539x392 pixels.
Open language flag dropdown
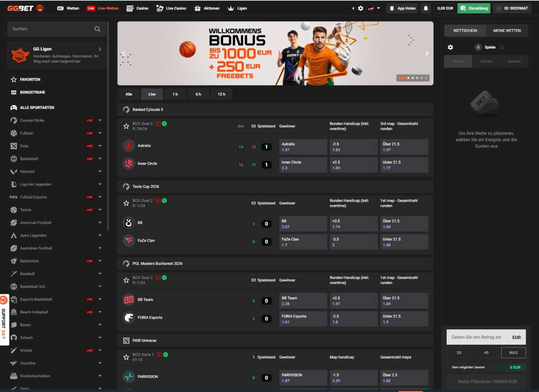(x=374, y=8)
